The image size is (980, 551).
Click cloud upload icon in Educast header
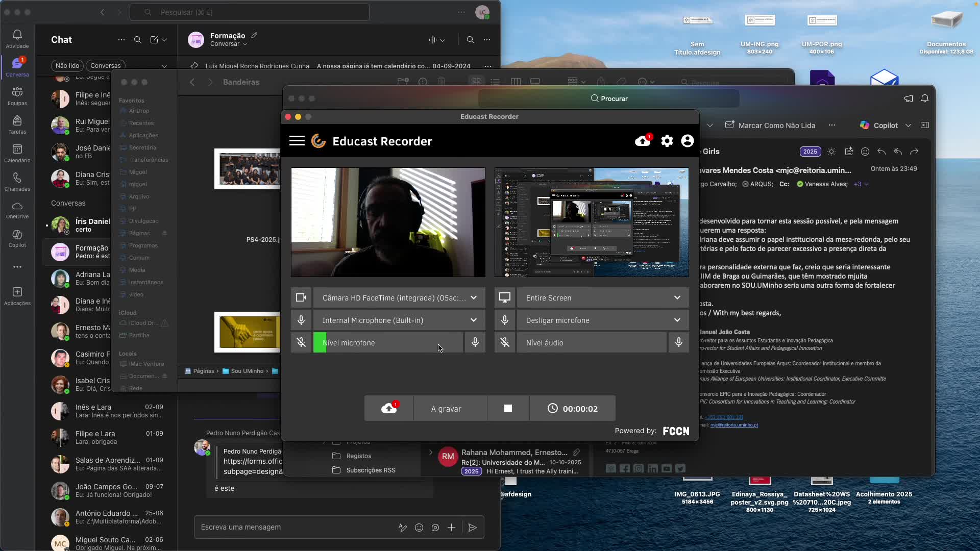pos(643,141)
